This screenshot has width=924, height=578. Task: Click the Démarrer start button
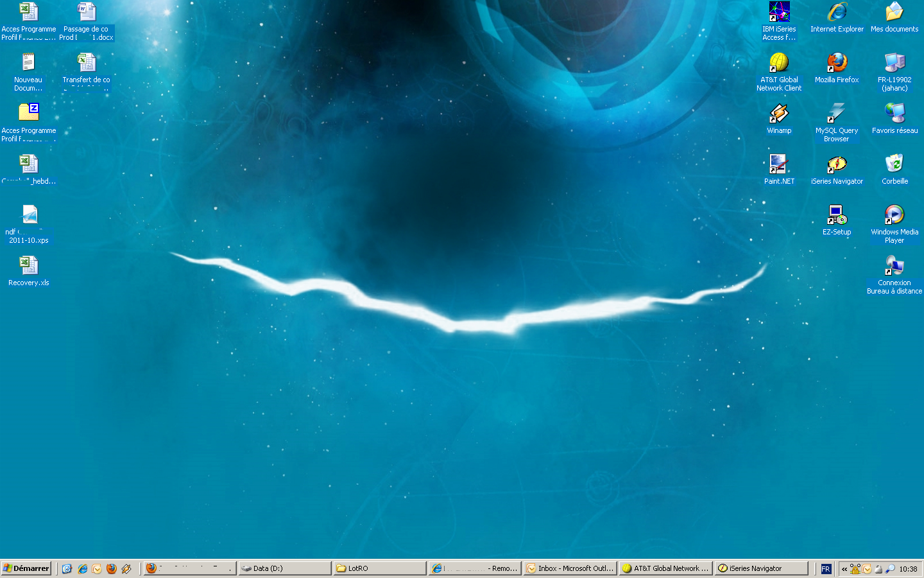26,568
